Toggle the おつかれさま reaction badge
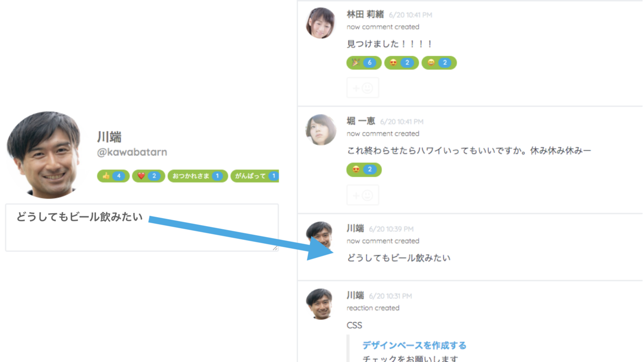The image size is (644, 362). [x=198, y=176]
